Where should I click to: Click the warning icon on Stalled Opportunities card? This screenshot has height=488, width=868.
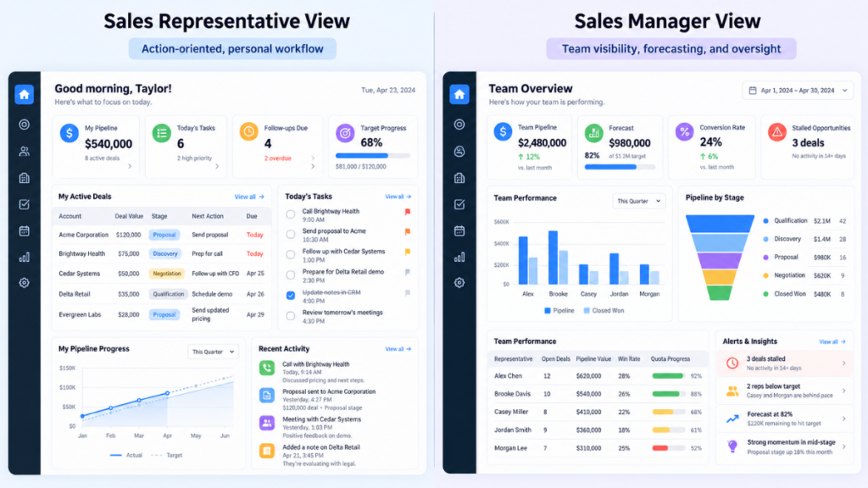777,131
